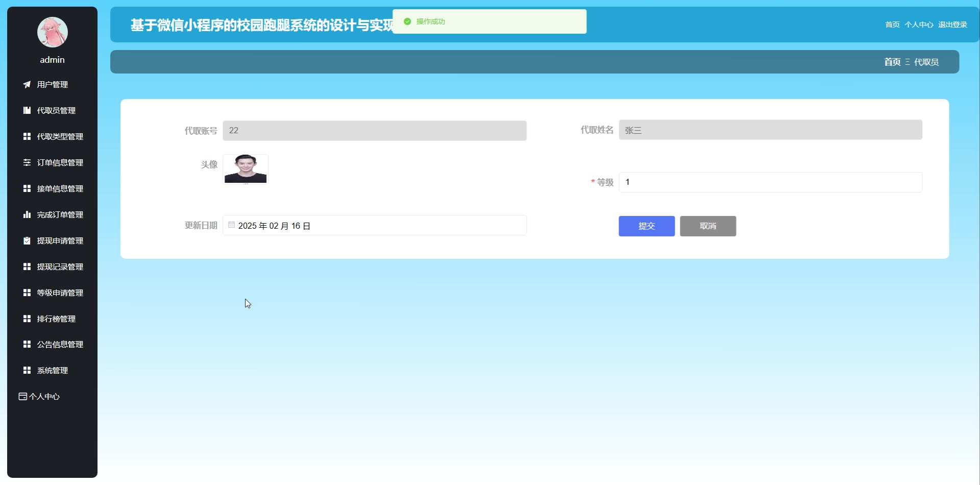Click the 等级 field label
Image resolution: width=980 pixels, height=485 pixels.
[605, 182]
